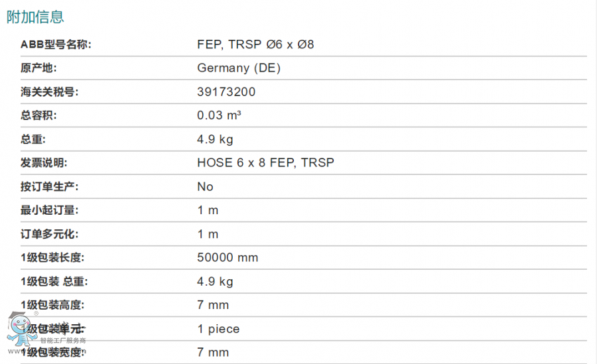Select the 总容积 label
The height and width of the screenshot is (364, 597).
[39, 115]
